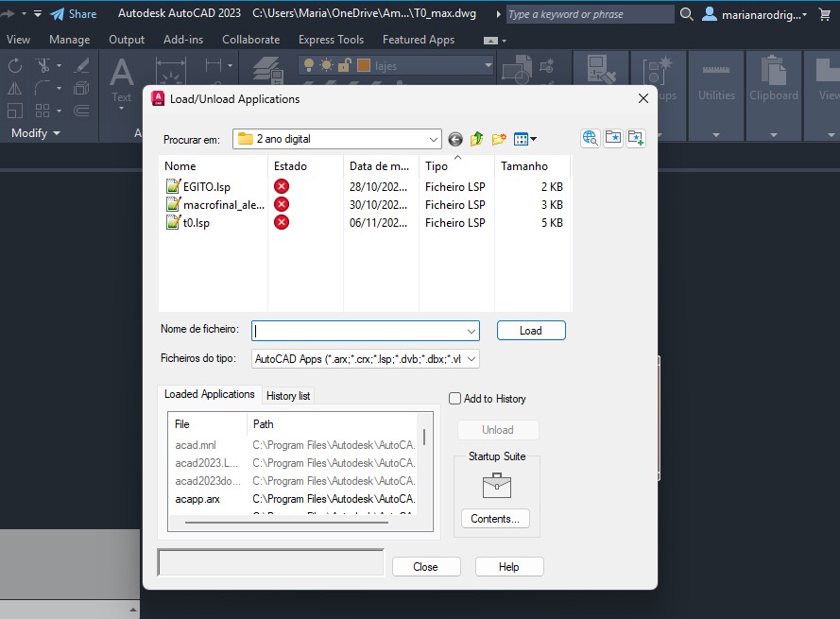Viewport: 840px width, 619px height.
Task: Open the Express Tools ribbon tab
Action: click(331, 40)
